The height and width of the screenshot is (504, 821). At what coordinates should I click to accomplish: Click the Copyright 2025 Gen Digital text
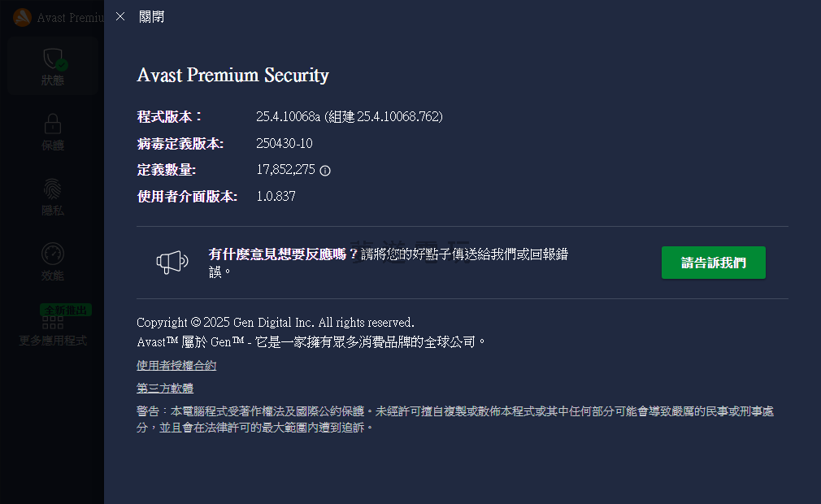[275, 322]
